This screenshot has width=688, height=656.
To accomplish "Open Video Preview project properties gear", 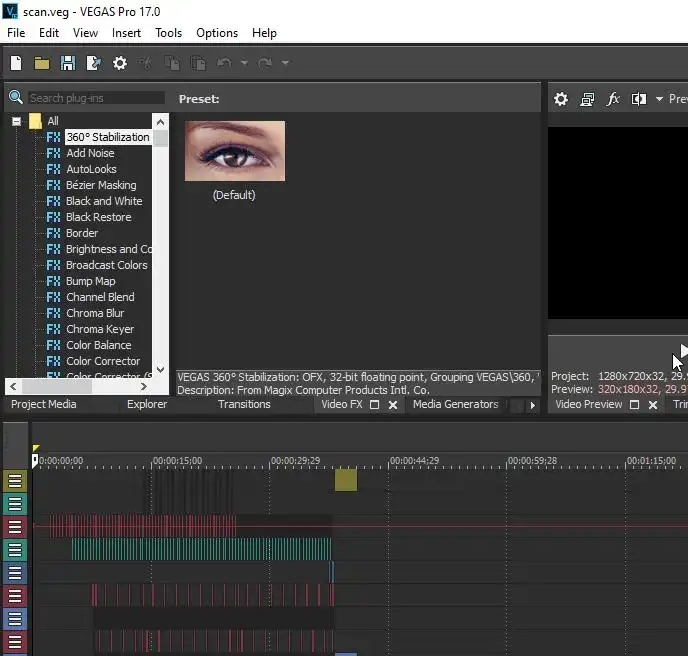I will coord(561,99).
